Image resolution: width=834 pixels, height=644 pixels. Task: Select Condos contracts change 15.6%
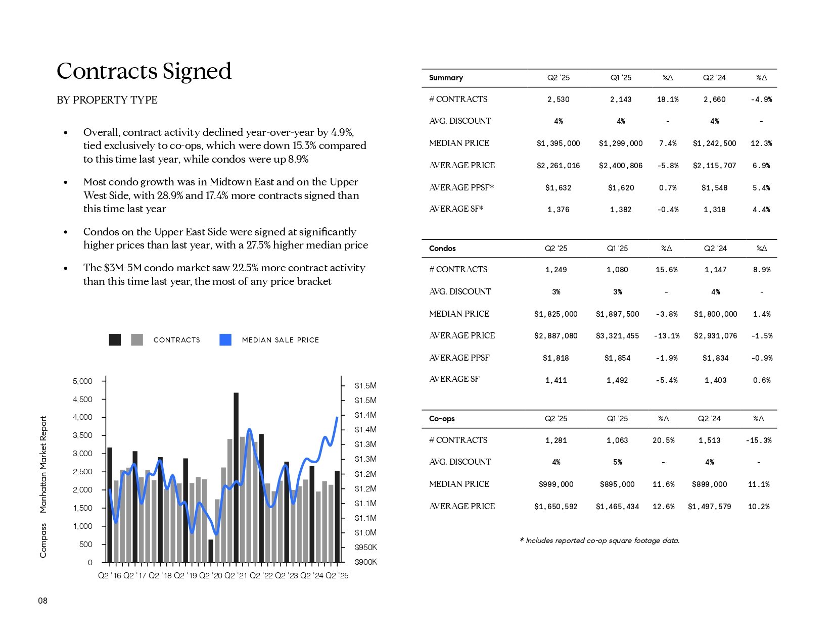[667, 270]
